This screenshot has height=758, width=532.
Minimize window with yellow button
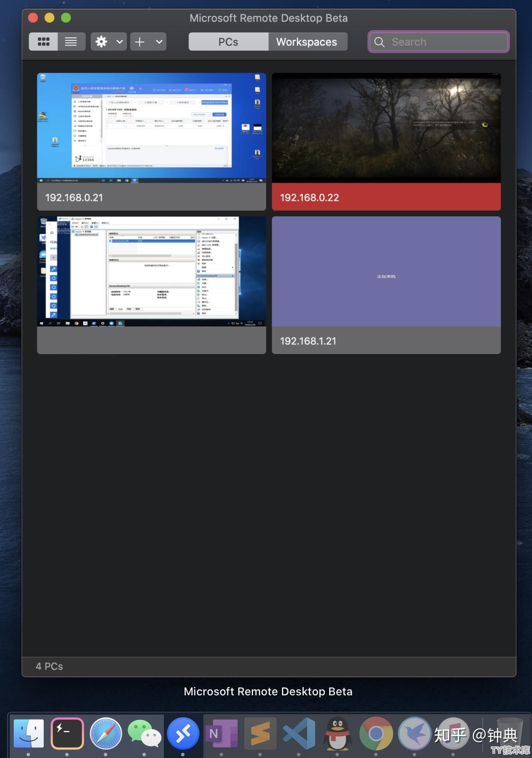[49, 18]
